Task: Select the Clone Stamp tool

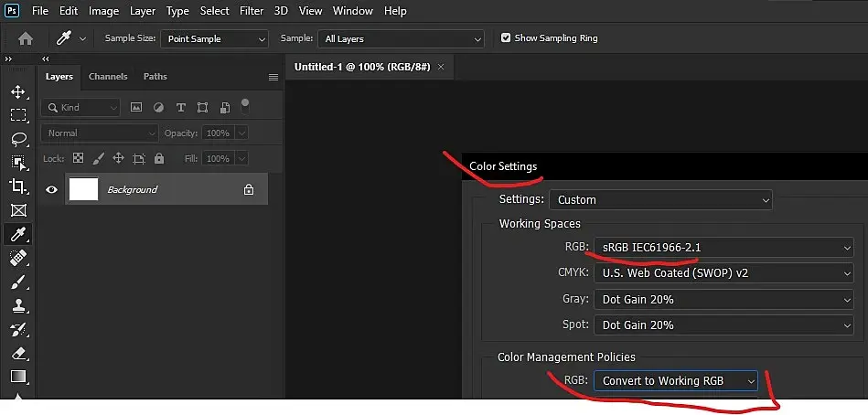Action: [x=17, y=306]
